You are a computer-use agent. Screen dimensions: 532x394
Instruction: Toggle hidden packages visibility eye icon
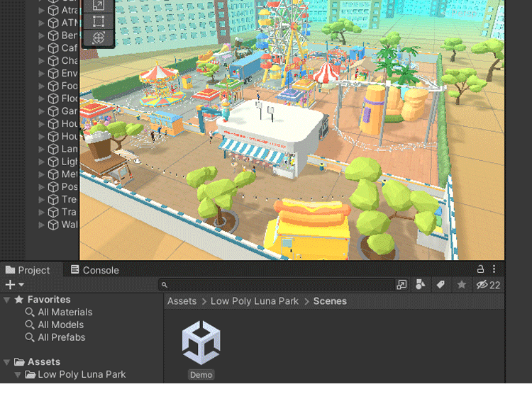coord(482,285)
